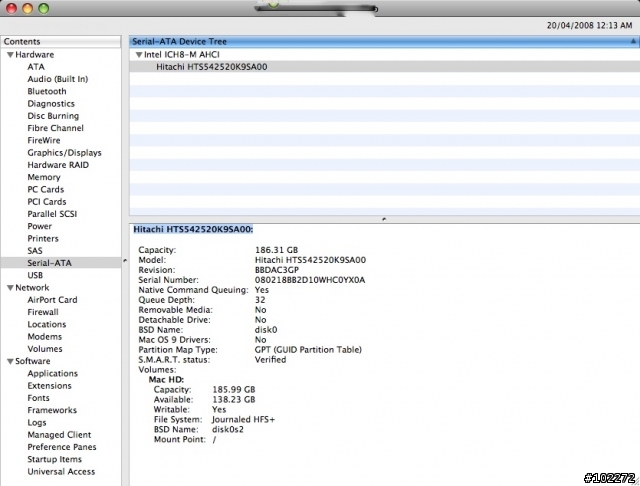The height and width of the screenshot is (486, 640).
Task: Select SAS in the sidebar
Action: tap(35, 251)
